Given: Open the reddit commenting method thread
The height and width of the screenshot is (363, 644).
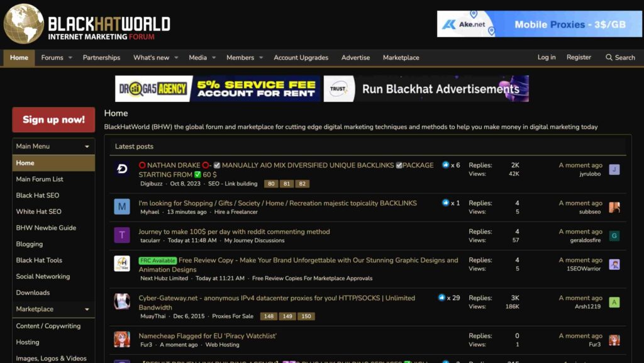Looking at the screenshot, I should (234, 232).
